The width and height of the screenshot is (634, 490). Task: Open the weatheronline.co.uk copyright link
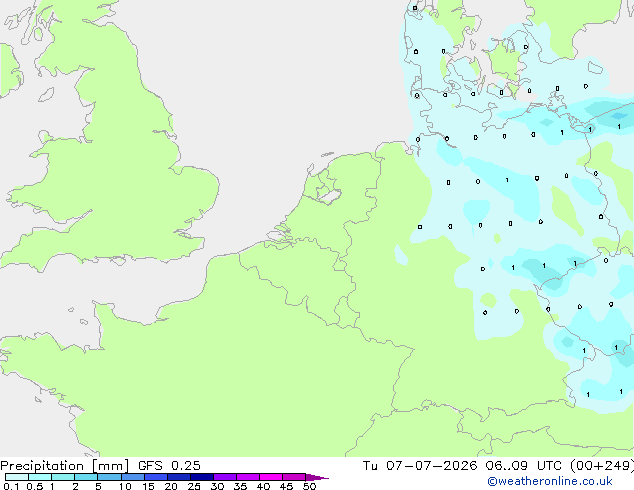549,481
